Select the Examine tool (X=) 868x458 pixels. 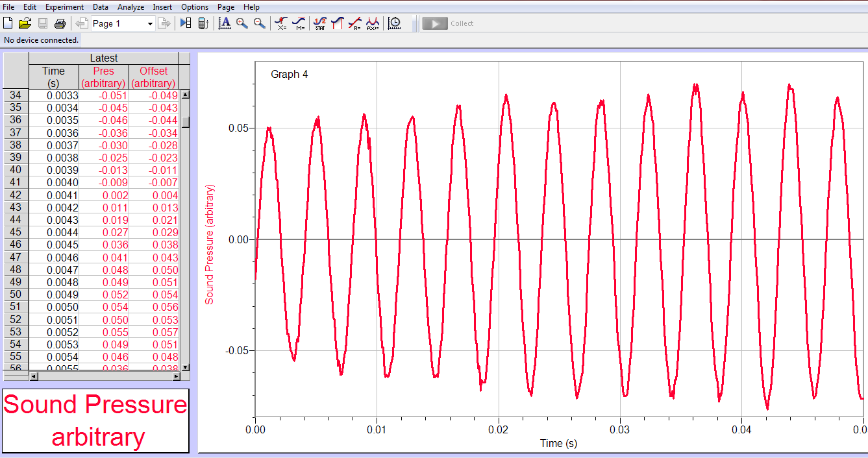[x=280, y=23]
